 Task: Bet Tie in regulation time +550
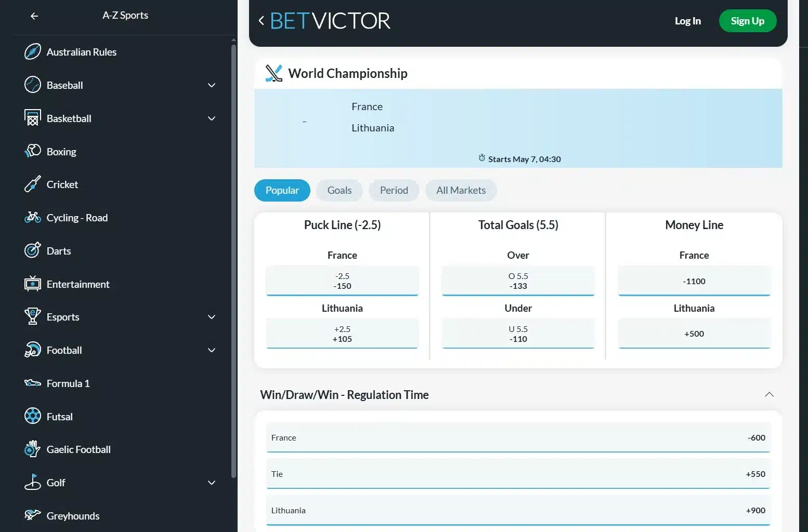[518, 474]
